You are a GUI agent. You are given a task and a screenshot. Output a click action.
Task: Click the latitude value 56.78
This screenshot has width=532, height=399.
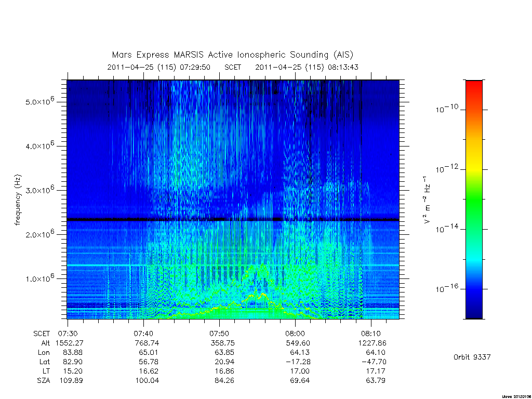tap(148, 362)
